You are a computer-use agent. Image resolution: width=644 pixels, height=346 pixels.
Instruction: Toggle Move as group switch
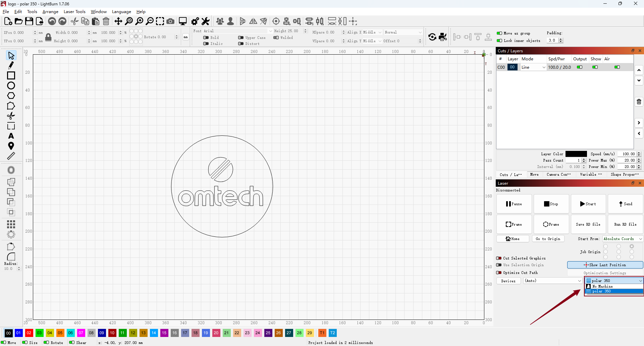coord(499,33)
